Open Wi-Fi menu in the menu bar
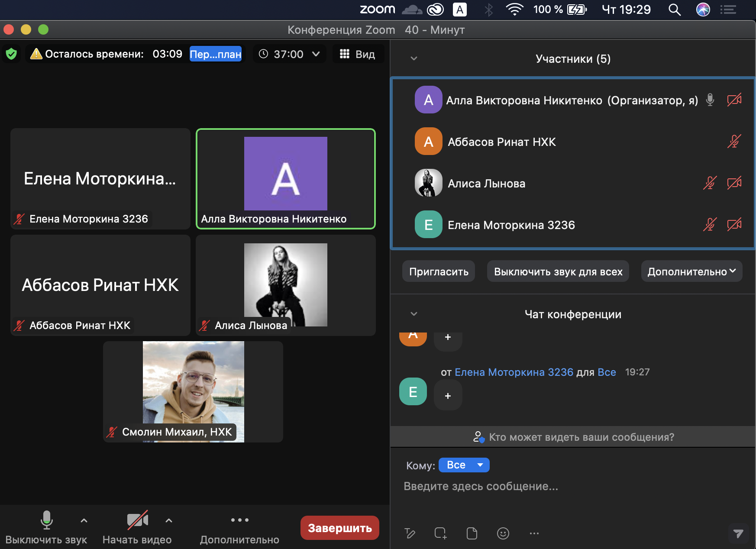Viewport: 756px width, 549px height. point(514,9)
